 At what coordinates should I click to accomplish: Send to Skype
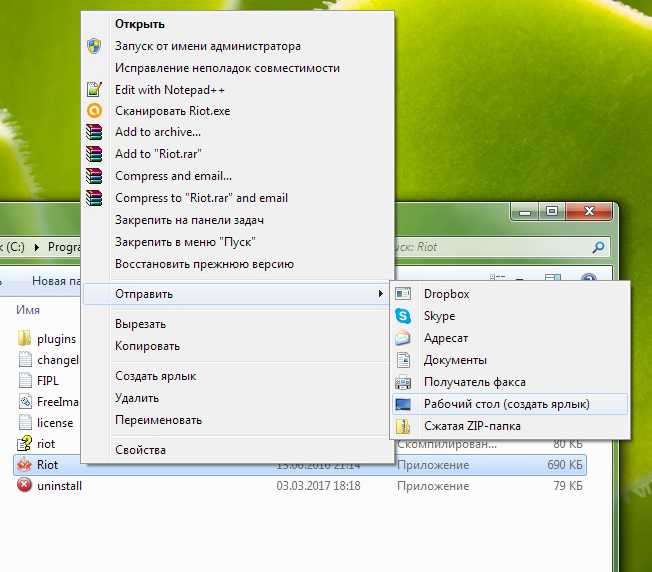510,316
